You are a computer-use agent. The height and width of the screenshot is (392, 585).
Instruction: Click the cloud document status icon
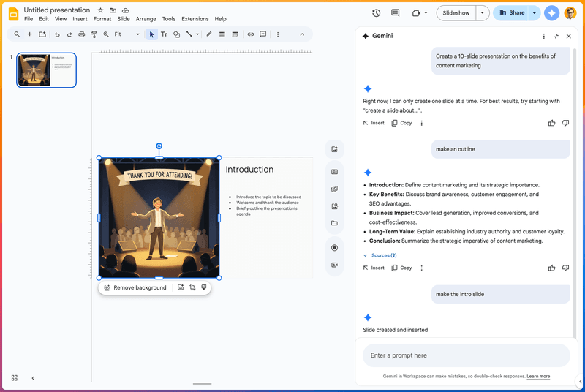coord(126,10)
